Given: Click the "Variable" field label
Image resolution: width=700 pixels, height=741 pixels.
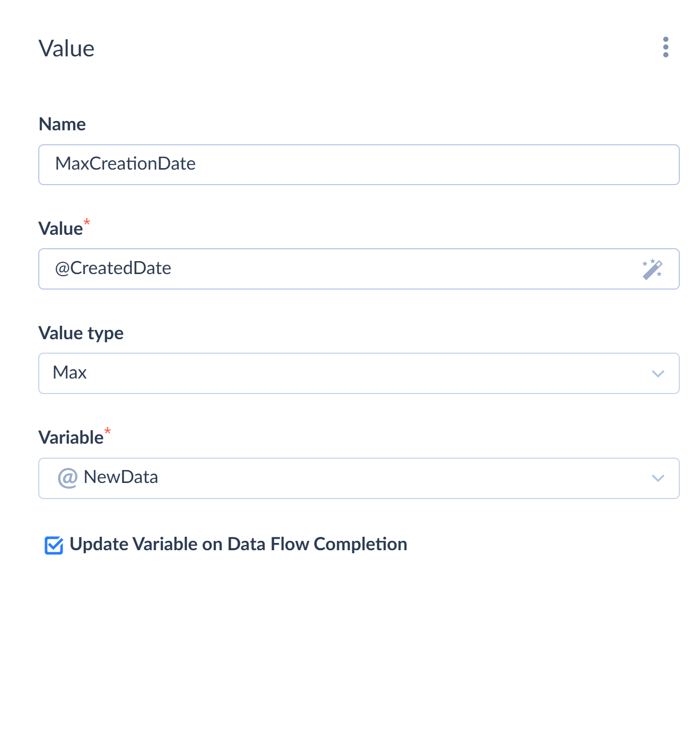Looking at the screenshot, I should click(71, 438).
